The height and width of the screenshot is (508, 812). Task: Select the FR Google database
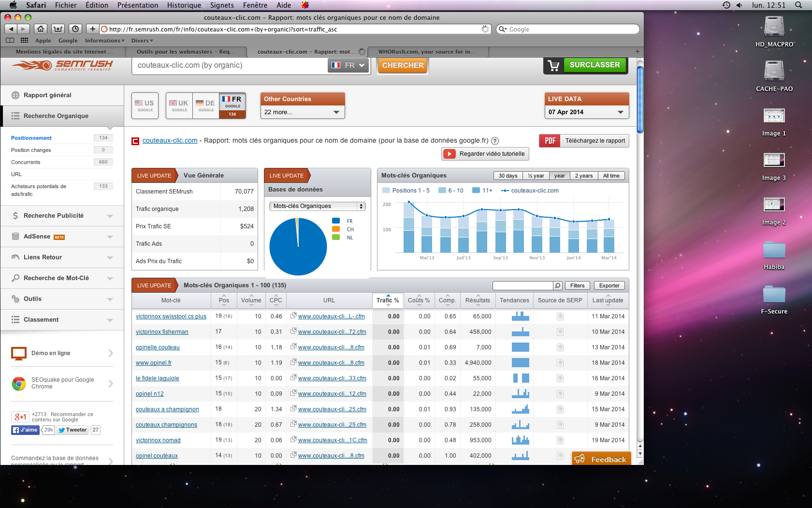(x=232, y=105)
